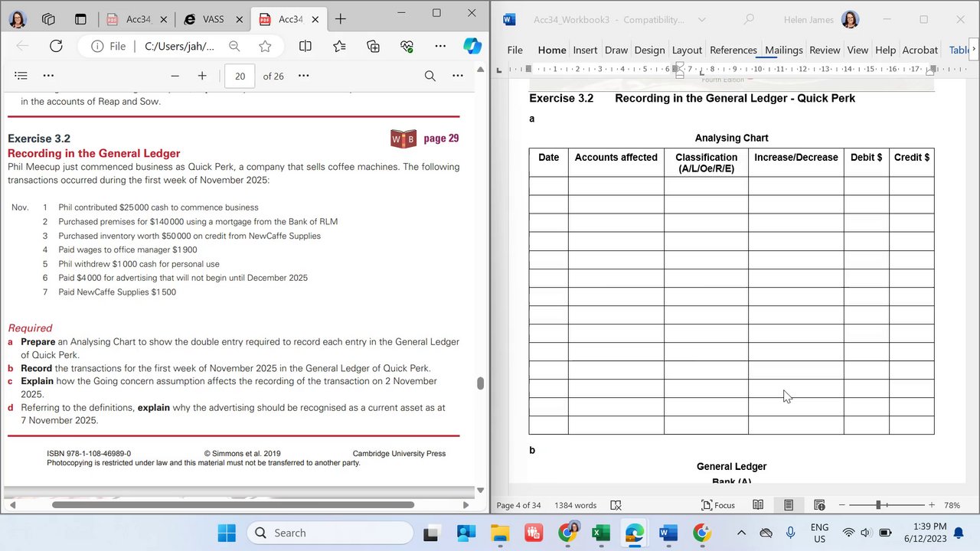Click the PDF vertical scrollbar thumb
This screenshot has width=980, height=551.
[480, 383]
